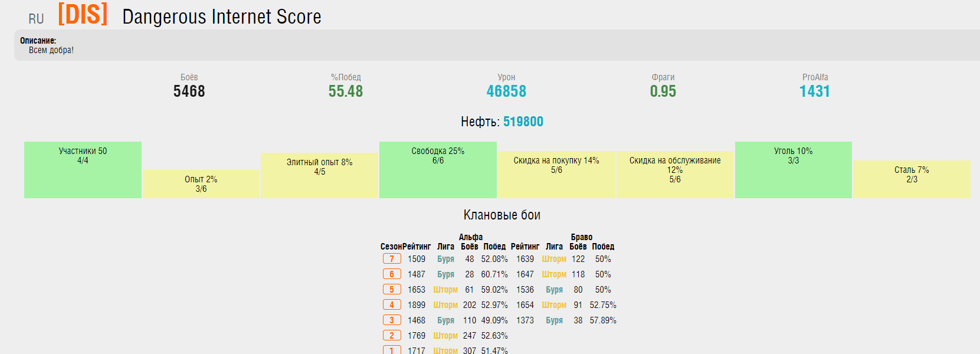
Task: Click the Свободка 25% green tile
Action: [x=438, y=169]
